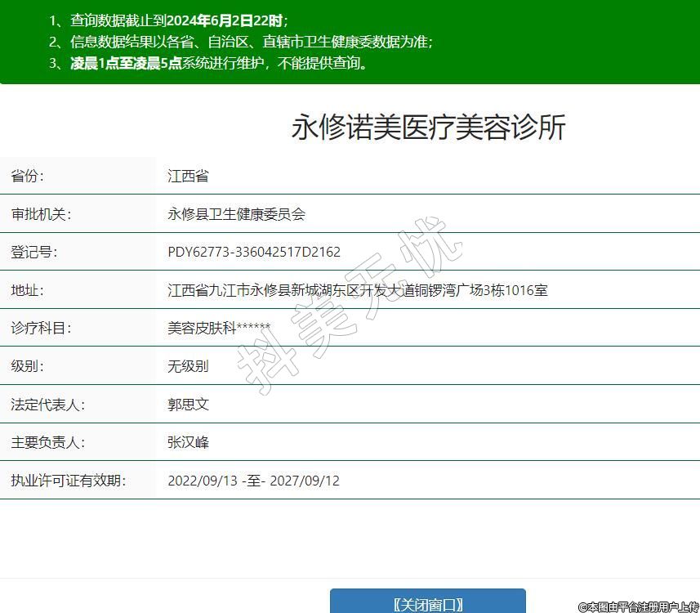Select the main person in charge 张汉峰
Viewport: 700px width, 613px height.
188,442
